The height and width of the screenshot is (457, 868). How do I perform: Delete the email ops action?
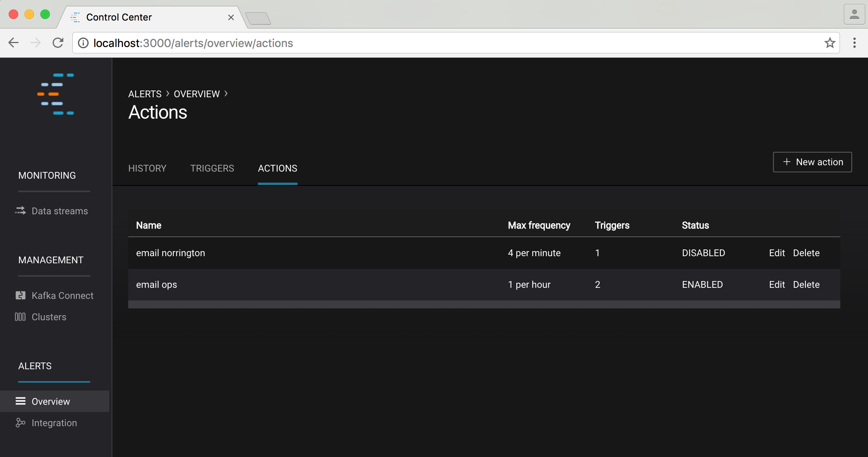[x=806, y=285]
